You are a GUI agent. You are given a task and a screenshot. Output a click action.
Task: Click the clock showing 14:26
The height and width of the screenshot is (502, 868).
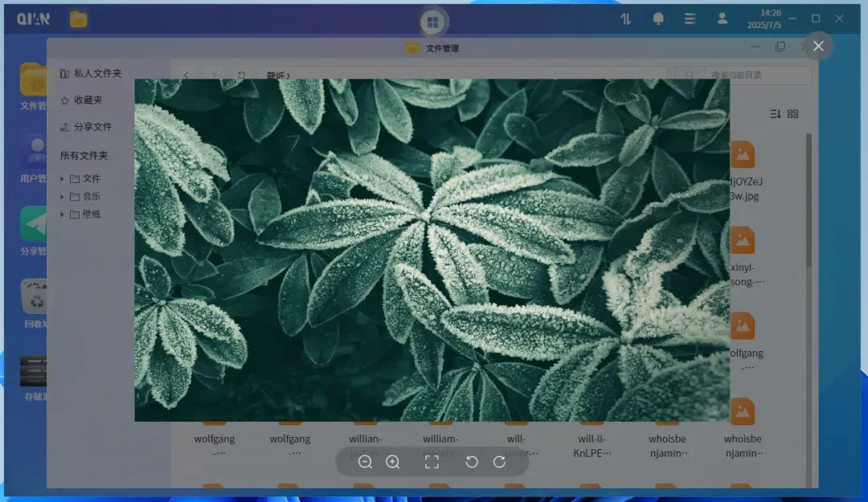coord(770,13)
